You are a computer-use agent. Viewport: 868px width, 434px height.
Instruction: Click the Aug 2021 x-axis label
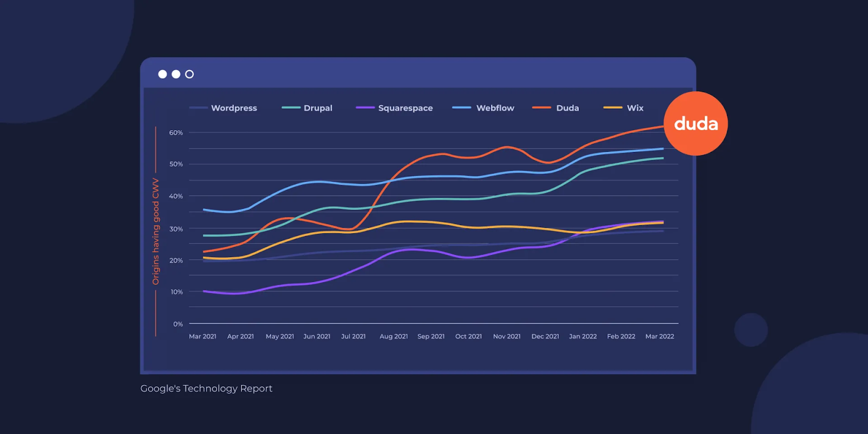[393, 336]
